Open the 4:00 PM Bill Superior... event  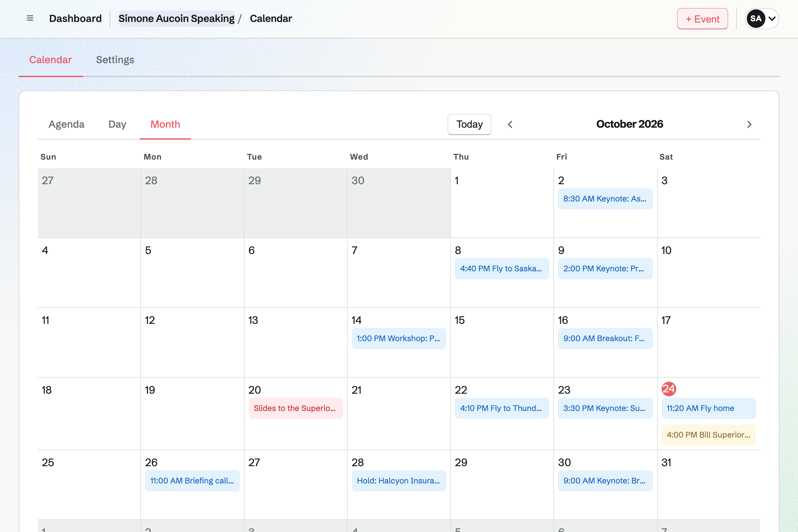(x=709, y=435)
